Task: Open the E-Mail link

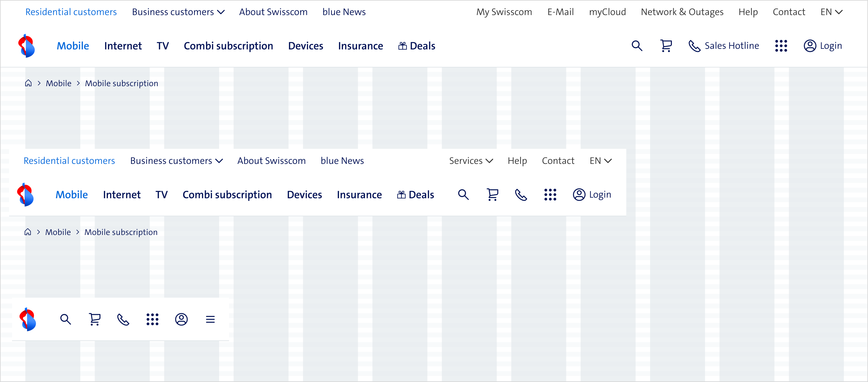Action: tap(561, 12)
